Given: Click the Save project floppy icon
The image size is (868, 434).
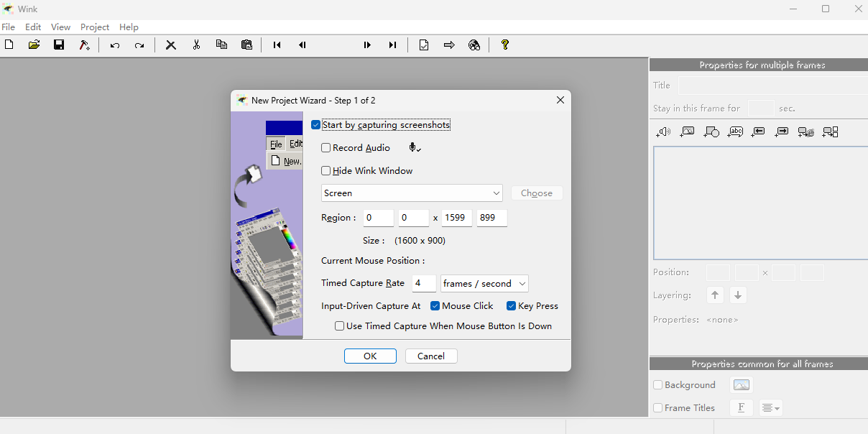Looking at the screenshot, I should (59, 45).
